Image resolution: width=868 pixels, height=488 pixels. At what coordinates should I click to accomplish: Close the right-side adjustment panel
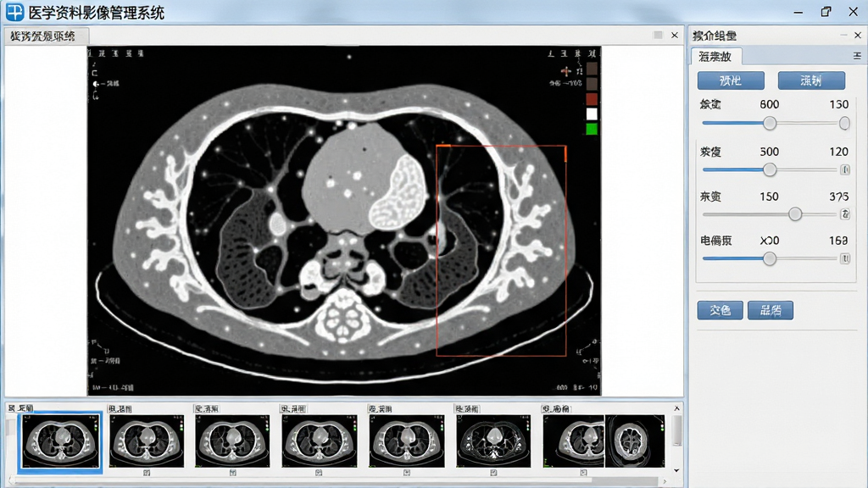pyautogui.click(x=858, y=36)
